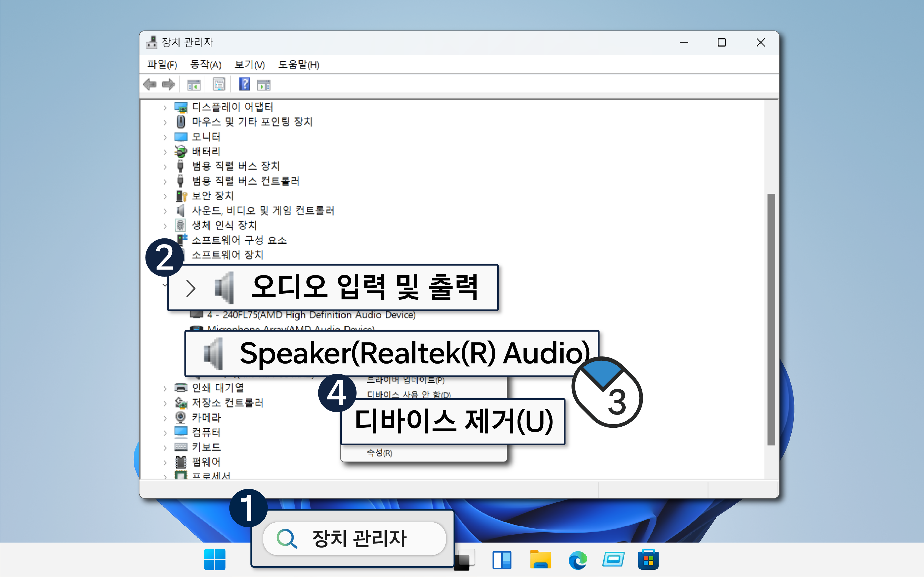Screen dimensions: 924x577
Task: Click the forward arrow toolbar icon
Action: point(168,84)
